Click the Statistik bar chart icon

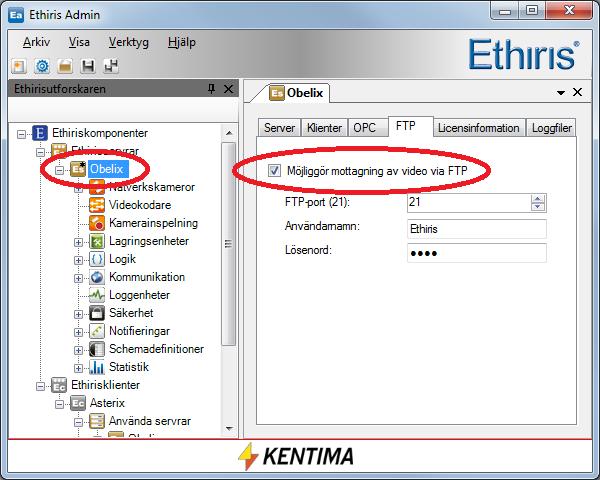pyautogui.click(x=97, y=367)
